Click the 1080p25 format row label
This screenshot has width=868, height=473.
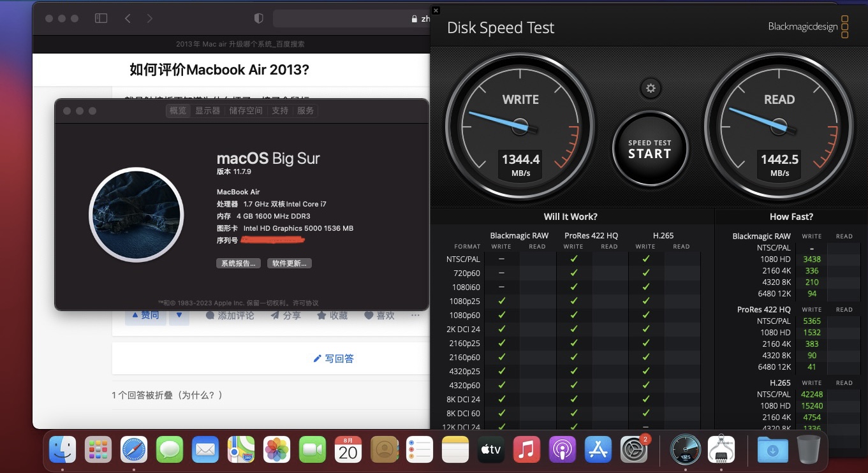point(465,302)
